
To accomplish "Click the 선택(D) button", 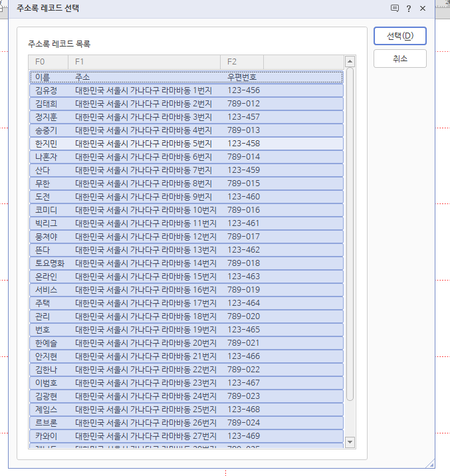I will click(x=400, y=36).
